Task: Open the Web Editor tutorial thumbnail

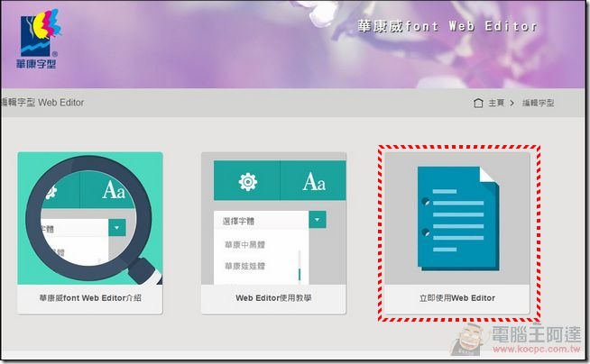Action: click(x=273, y=218)
